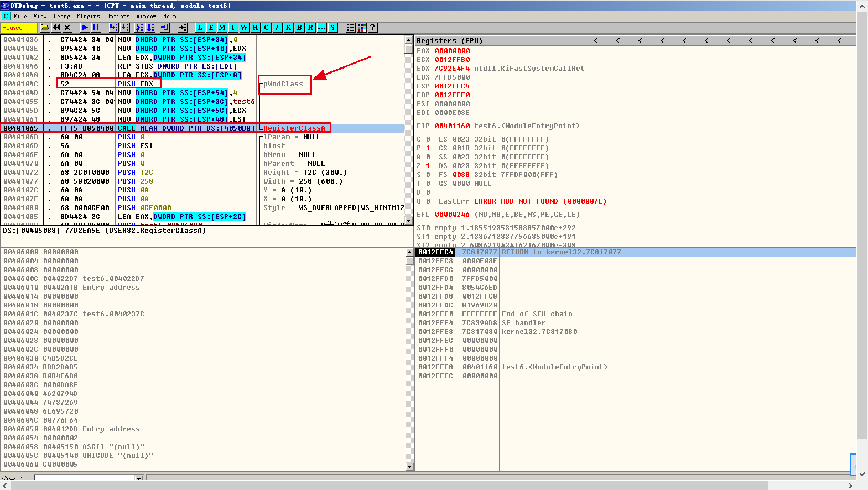Open Executable modules with E button
Viewport: 868px width, 490px height.
pyautogui.click(x=211, y=27)
